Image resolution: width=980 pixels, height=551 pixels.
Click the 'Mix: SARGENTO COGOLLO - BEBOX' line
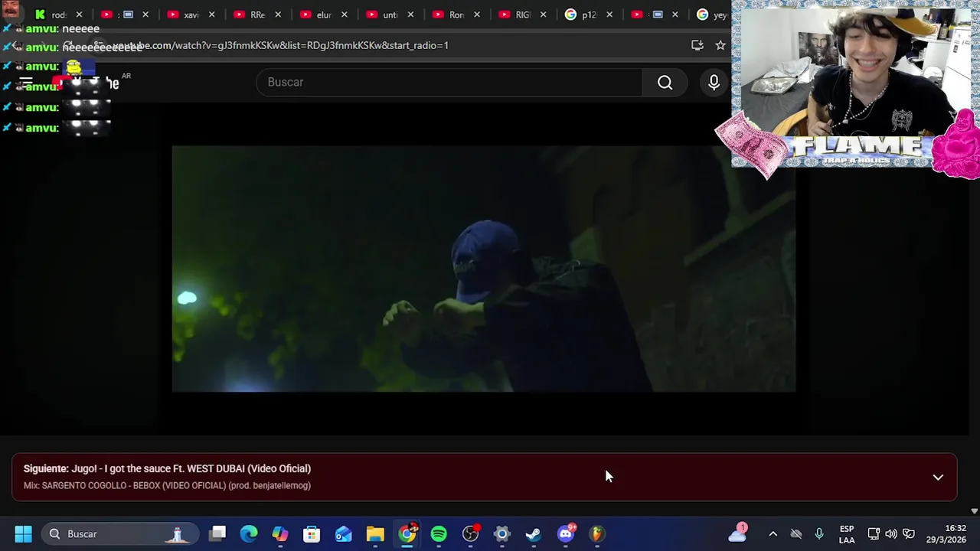167,485
